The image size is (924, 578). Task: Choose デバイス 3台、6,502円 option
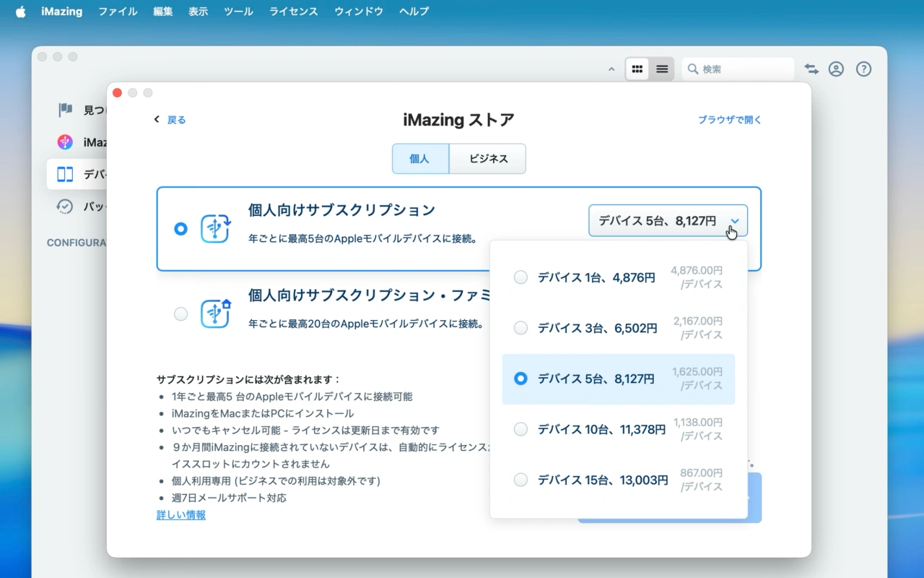coord(618,328)
